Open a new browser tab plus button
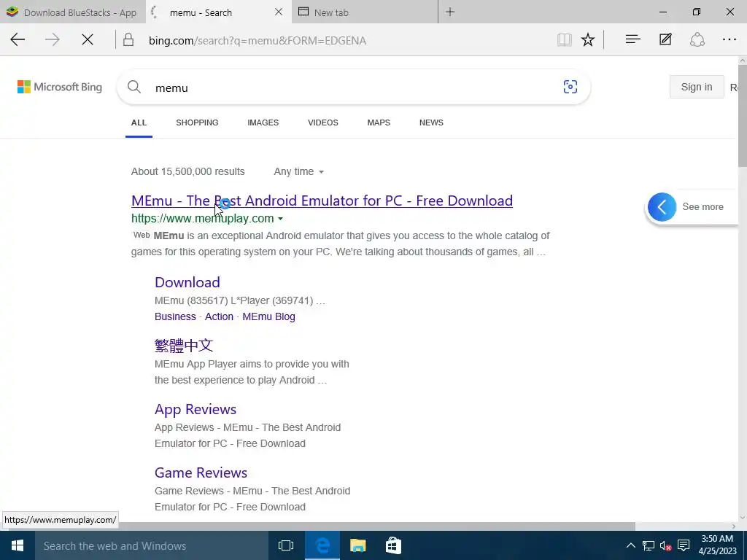Viewport: 747px width, 560px height. click(x=449, y=12)
